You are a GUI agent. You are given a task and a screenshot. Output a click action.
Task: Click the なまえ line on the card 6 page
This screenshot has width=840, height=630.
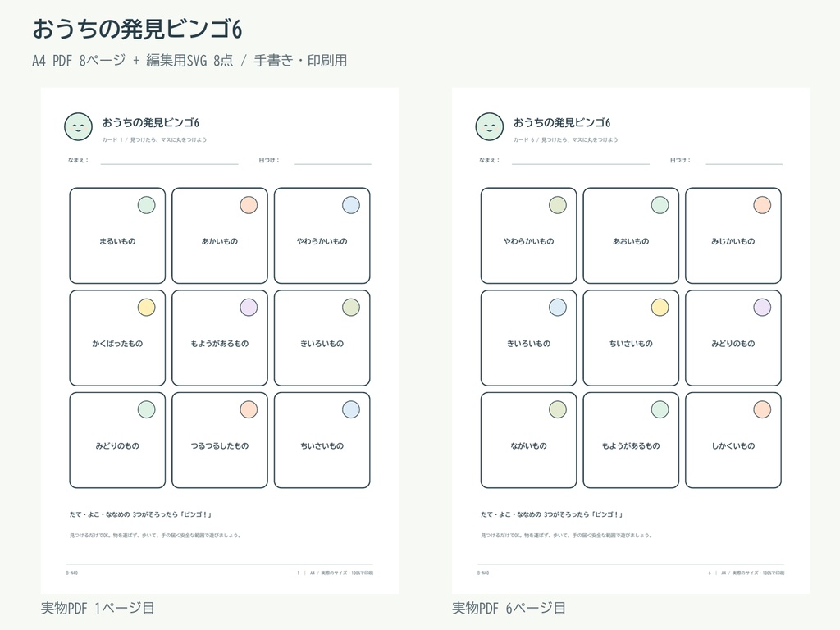pos(581,163)
